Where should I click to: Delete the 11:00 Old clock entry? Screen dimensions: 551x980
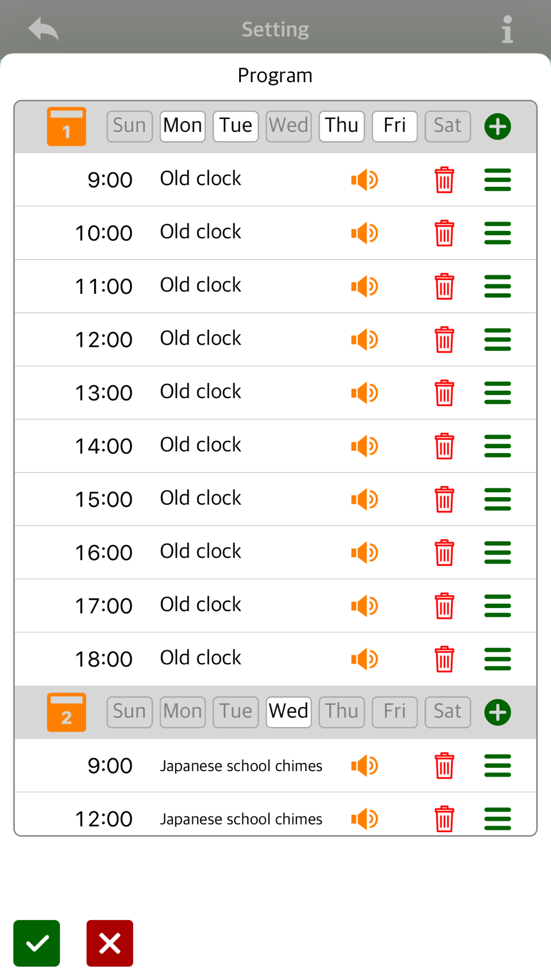click(x=444, y=287)
